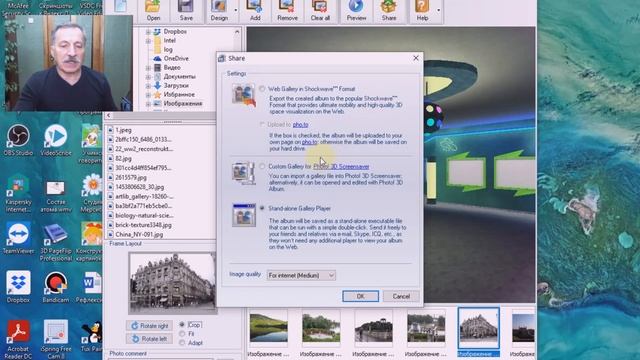The height and width of the screenshot is (360, 640).
Task: Click the Open toolbar icon
Action: click(153, 11)
